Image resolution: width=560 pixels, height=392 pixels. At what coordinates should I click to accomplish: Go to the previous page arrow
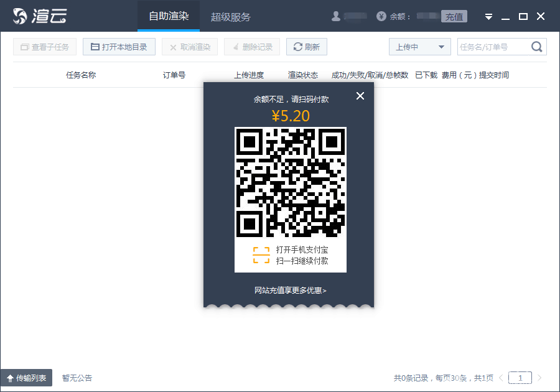(501, 378)
